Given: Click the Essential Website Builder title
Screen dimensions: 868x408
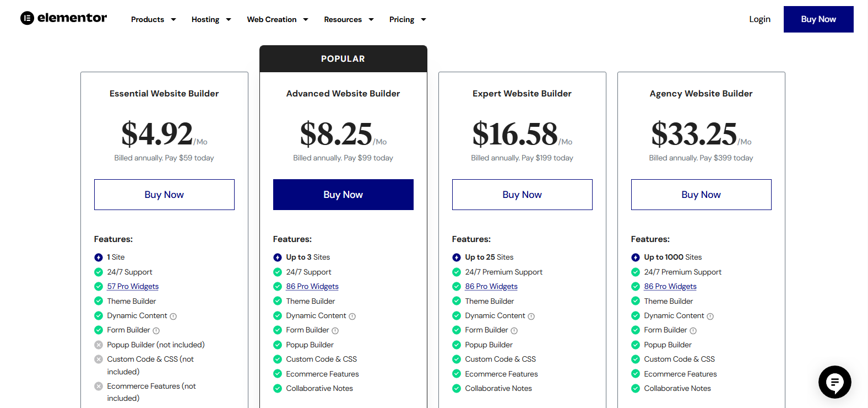Looking at the screenshot, I should [164, 94].
